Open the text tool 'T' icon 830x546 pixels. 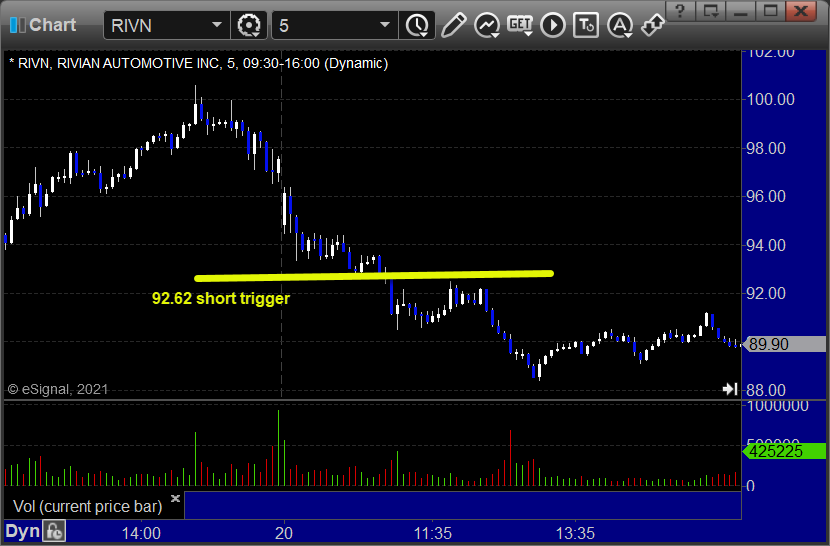[586, 25]
